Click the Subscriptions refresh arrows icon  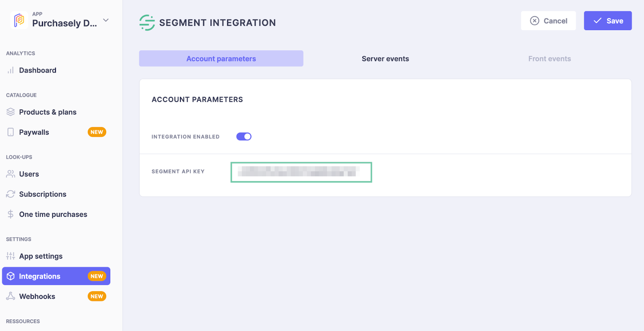point(10,194)
